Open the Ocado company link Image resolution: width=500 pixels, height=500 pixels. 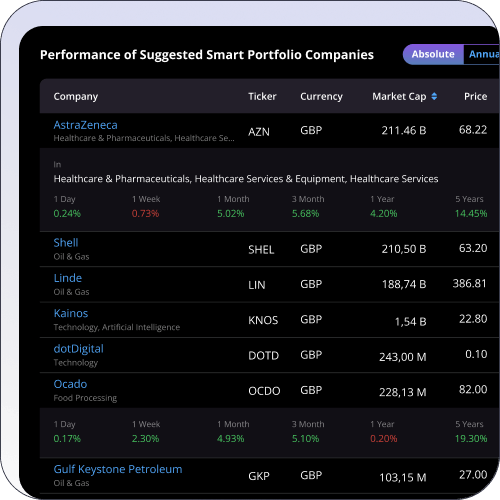coord(70,384)
